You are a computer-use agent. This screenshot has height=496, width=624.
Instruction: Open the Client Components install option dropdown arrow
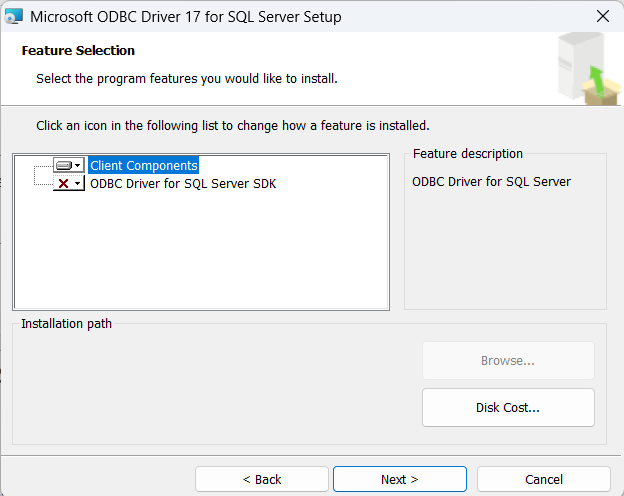click(x=78, y=165)
